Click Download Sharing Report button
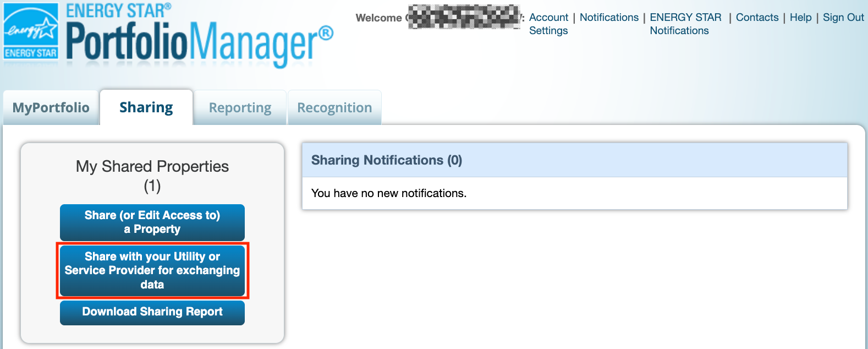This screenshot has width=868, height=349. click(152, 312)
